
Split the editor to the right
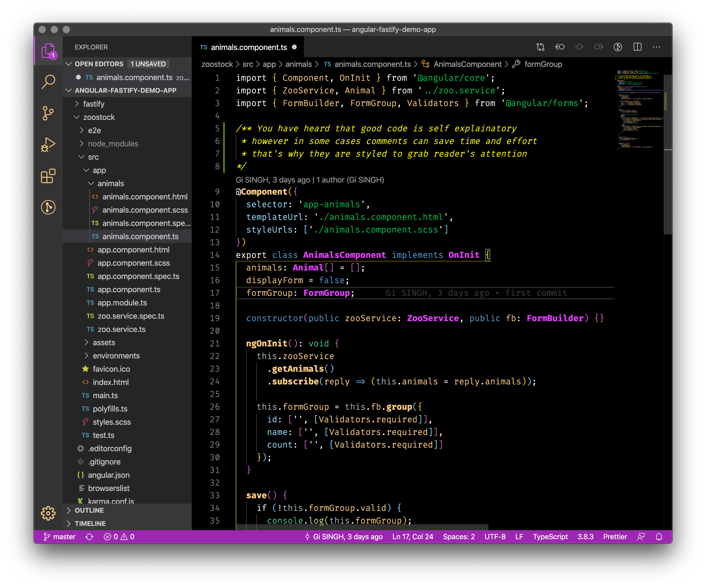click(x=637, y=47)
